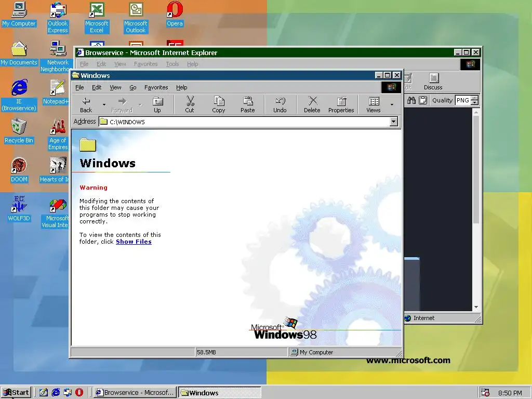
Task: Click the 58.5MB status bar entry
Action: tap(241, 352)
